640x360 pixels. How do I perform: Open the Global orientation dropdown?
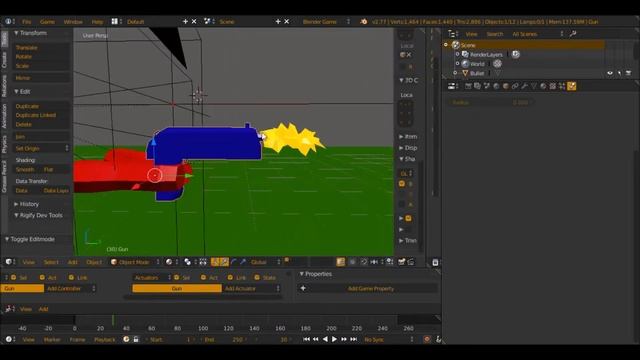coord(265,262)
